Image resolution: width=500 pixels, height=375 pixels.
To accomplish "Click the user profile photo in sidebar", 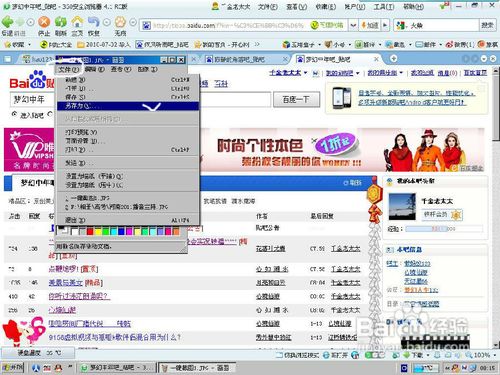I will [402, 206].
